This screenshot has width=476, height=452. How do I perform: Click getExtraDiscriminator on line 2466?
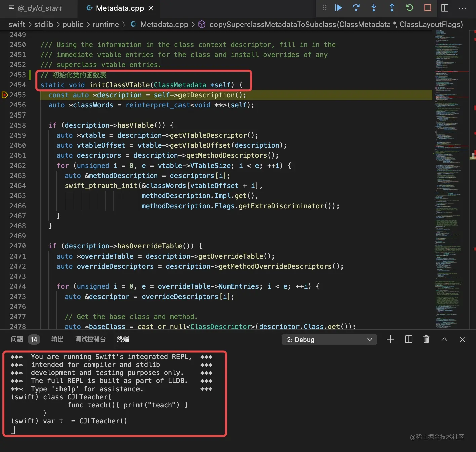coord(281,206)
